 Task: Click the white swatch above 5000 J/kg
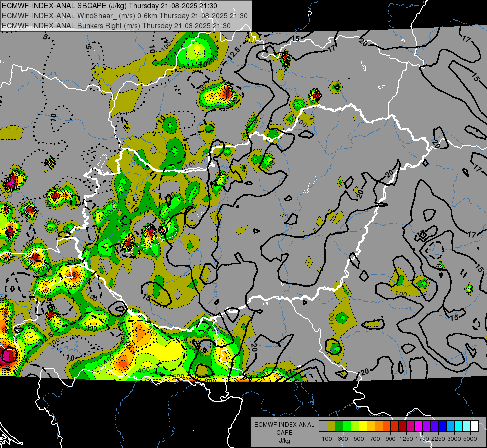(x=475, y=426)
